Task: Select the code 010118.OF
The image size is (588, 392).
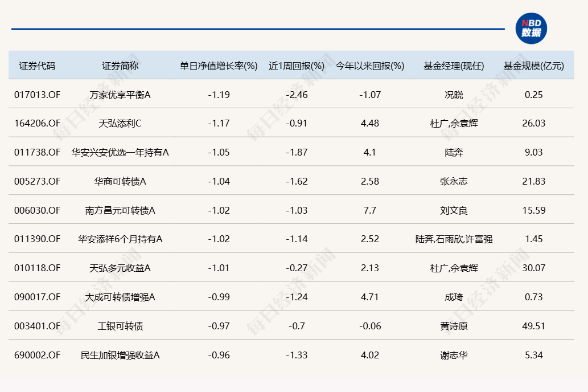Action: [37, 268]
